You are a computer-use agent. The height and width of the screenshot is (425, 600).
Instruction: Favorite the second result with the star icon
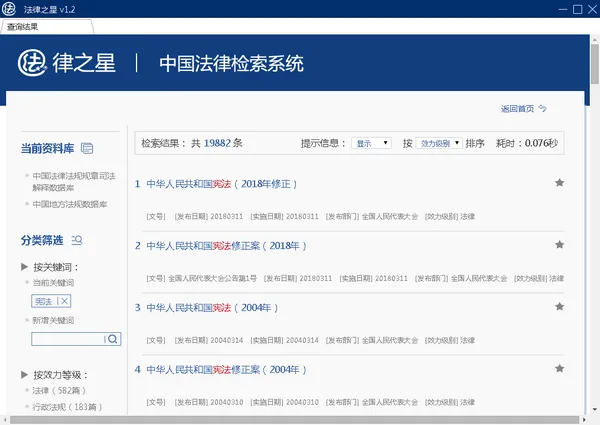tap(559, 245)
